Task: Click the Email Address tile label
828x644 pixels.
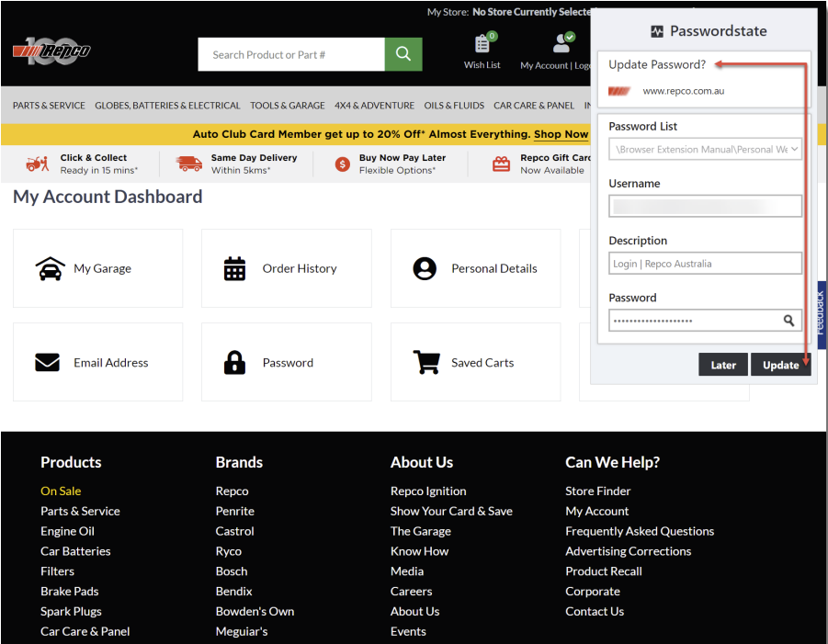Action: tap(111, 363)
